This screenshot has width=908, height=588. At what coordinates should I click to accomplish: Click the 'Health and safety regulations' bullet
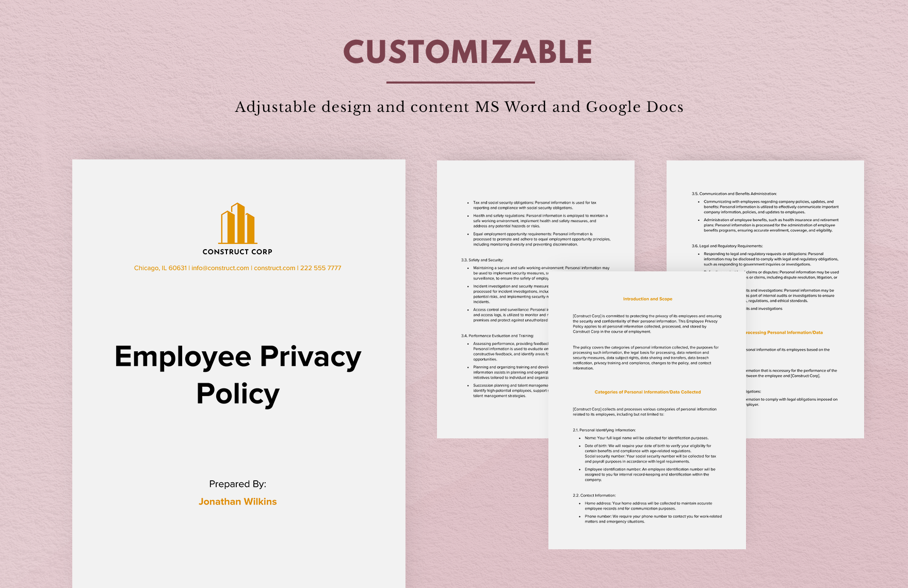(x=541, y=221)
